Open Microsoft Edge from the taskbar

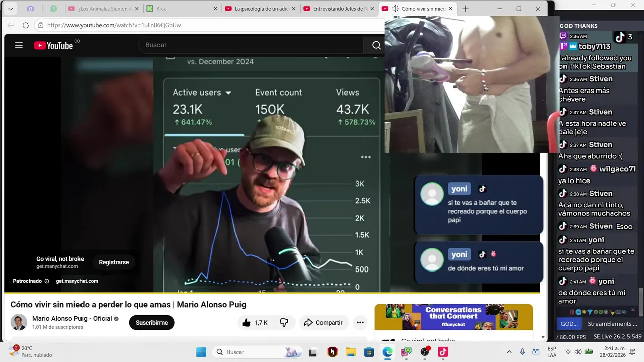pyautogui.click(x=387, y=352)
